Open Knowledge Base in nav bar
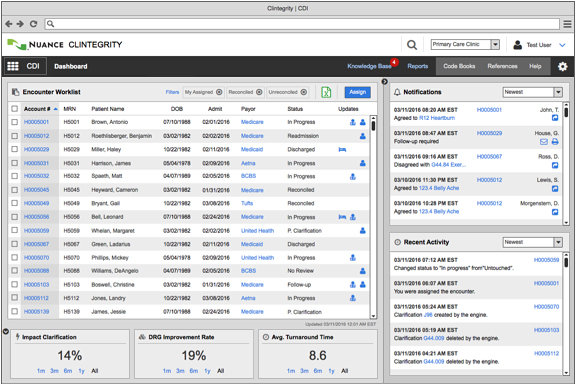Image resolution: width=576 pixels, height=384 pixels. pos(369,66)
